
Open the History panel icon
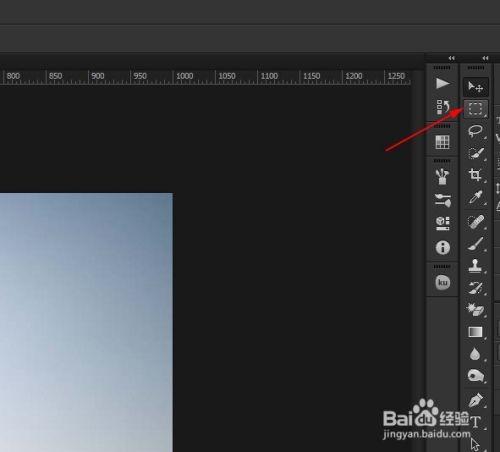pyautogui.click(x=443, y=107)
